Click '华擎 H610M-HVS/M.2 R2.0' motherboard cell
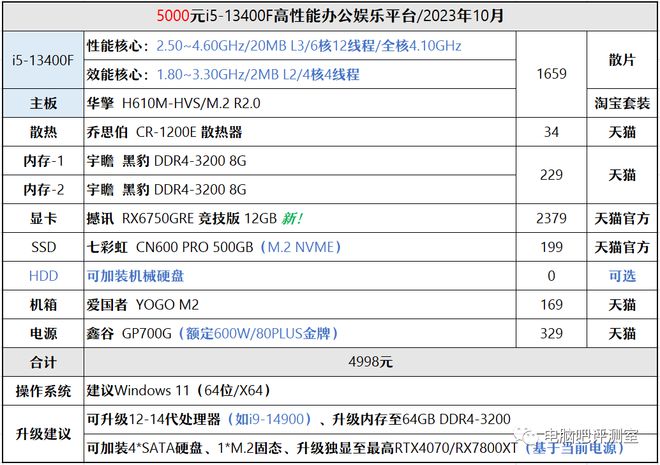660x465 pixels. click(300, 103)
